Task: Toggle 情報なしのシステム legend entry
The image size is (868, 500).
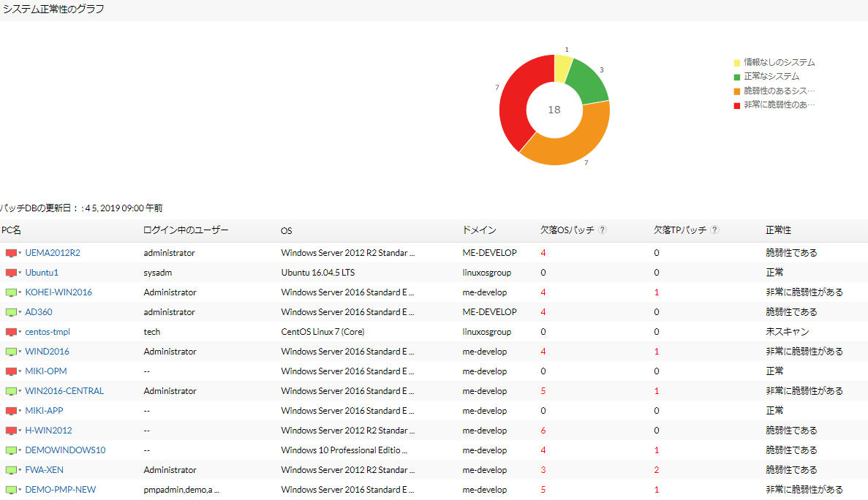Action: pyautogui.click(x=779, y=63)
